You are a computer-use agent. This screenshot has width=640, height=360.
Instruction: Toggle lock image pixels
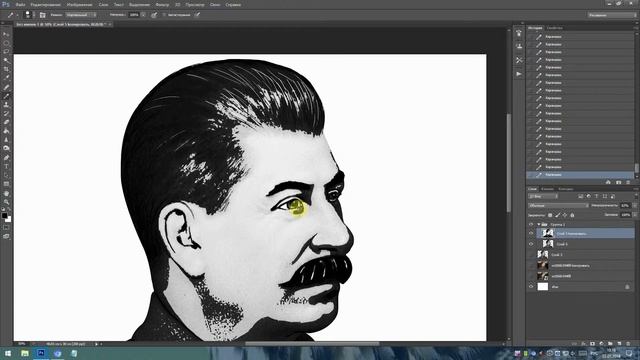[557, 215]
